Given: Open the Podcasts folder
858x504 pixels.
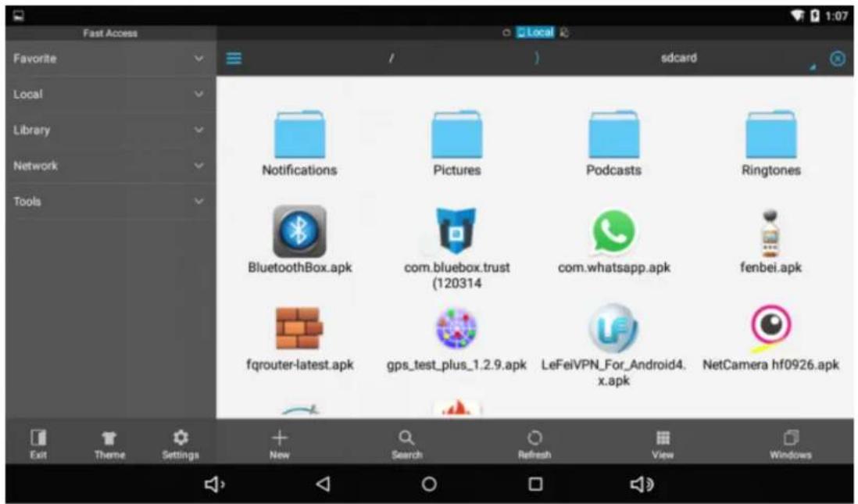Looking at the screenshot, I should (x=613, y=134).
